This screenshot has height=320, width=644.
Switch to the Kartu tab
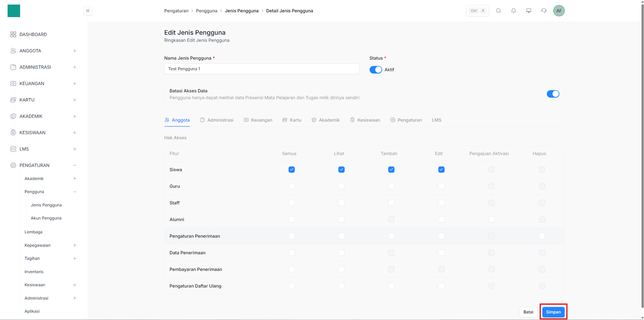coord(291,120)
